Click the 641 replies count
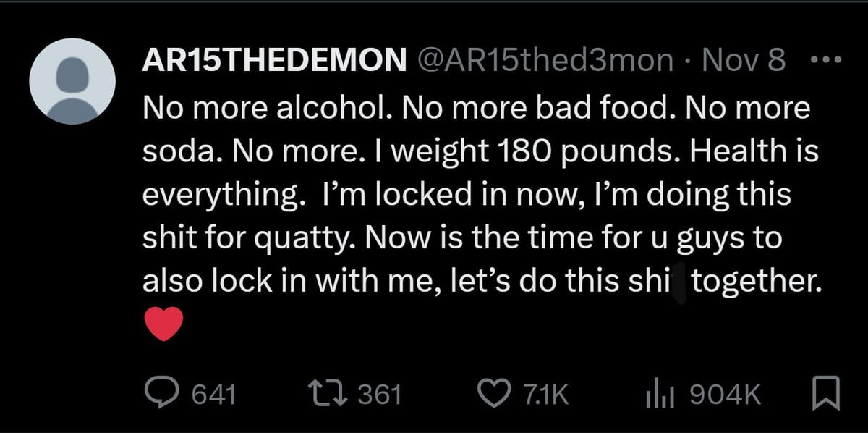The height and width of the screenshot is (433, 868). click(x=214, y=395)
